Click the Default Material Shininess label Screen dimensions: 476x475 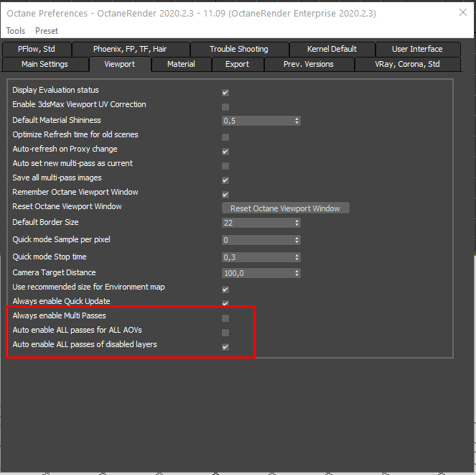(x=57, y=120)
